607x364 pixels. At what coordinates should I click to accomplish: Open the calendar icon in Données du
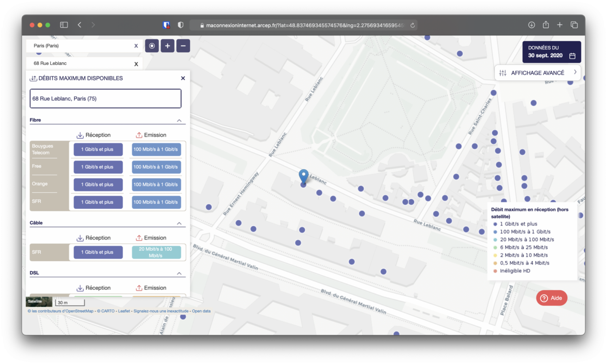(572, 56)
